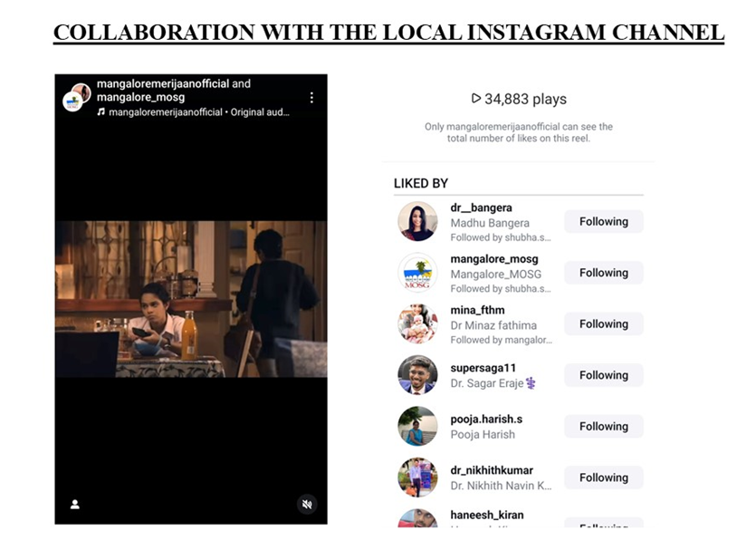Tap the overlapping author avatars atop the reel
This screenshot has height=550, width=756.
(76, 97)
